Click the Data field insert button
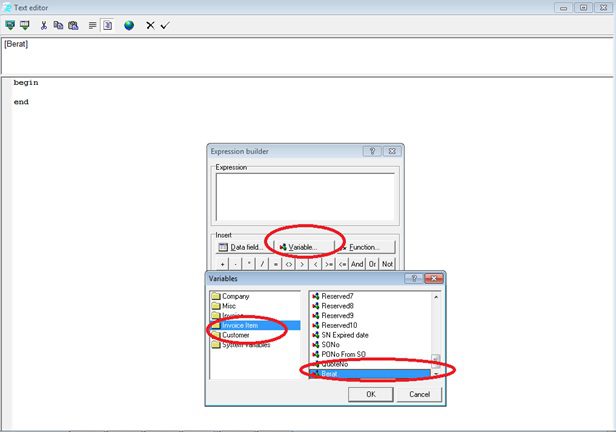The image size is (616, 432). coord(239,246)
